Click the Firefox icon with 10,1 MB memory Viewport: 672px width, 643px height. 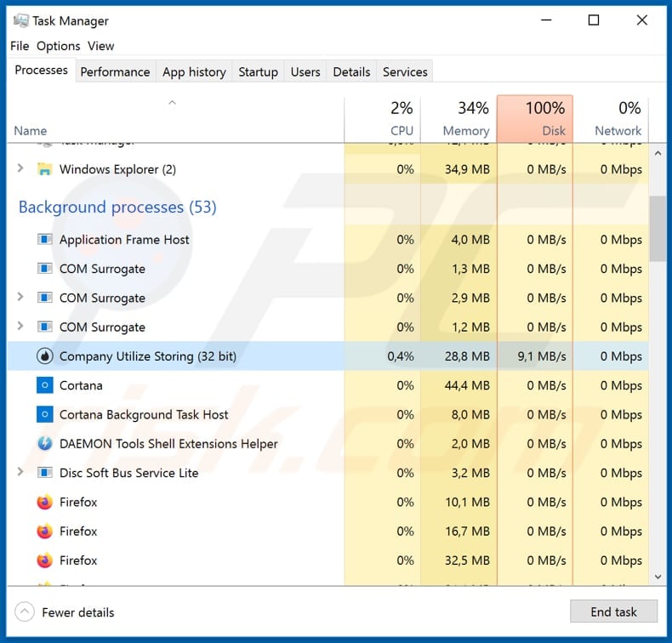(x=44, y=502)
